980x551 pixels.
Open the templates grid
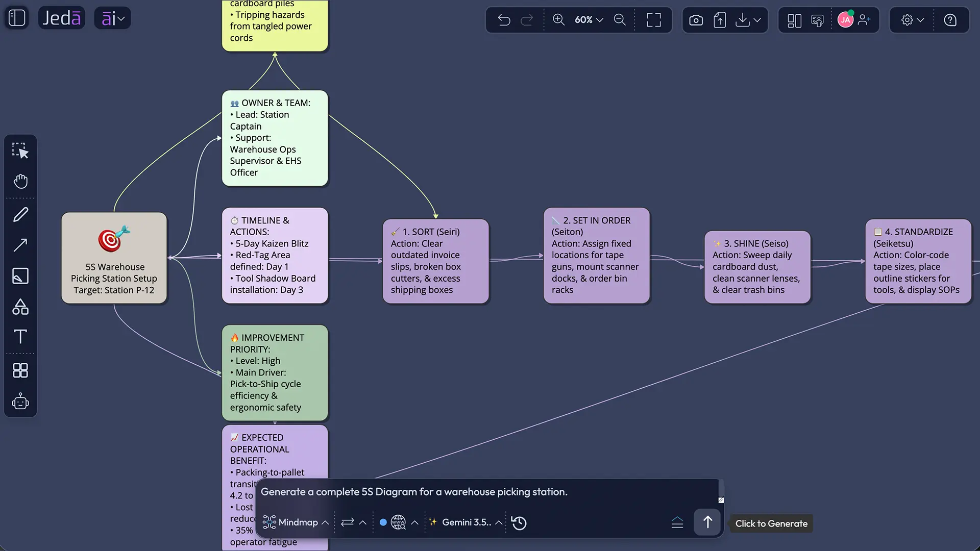[x=20, y=370]
